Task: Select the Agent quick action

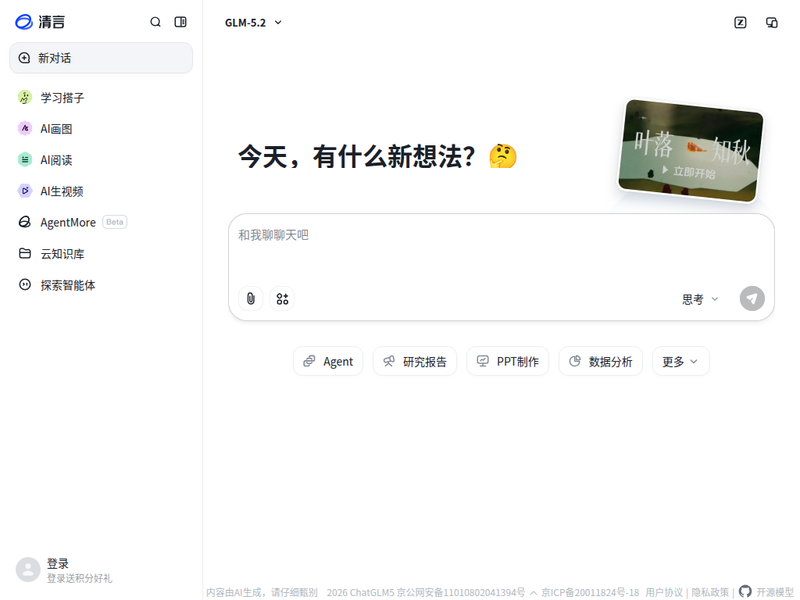Action: pyautogui.click(x=328, y=361)
